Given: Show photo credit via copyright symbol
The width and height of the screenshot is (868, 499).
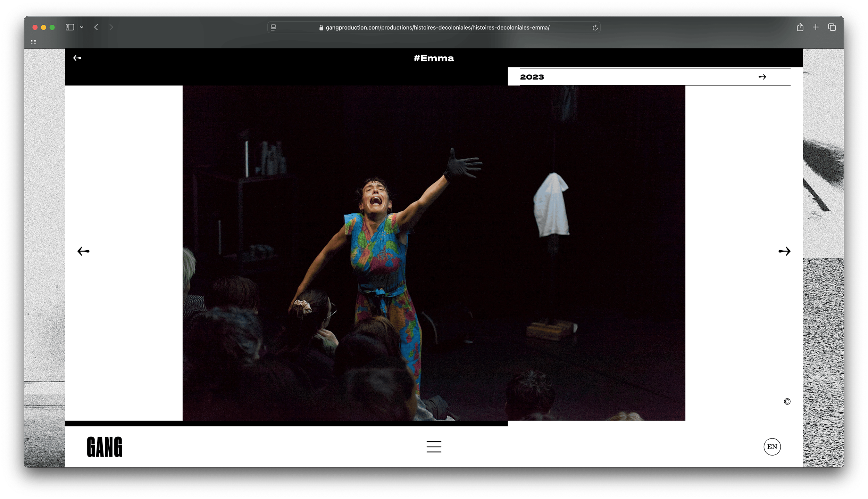Looking at the screenshot, I should (x=787, y=401).
